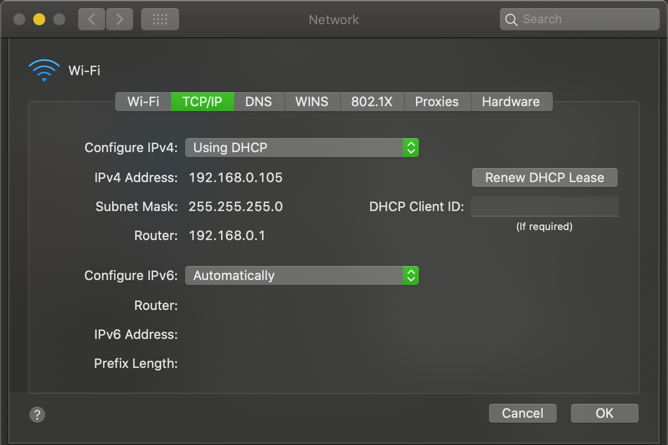Expand the Configure IPv6 dropdown
The height and width of the screenshot is (445, 668).
301,275
